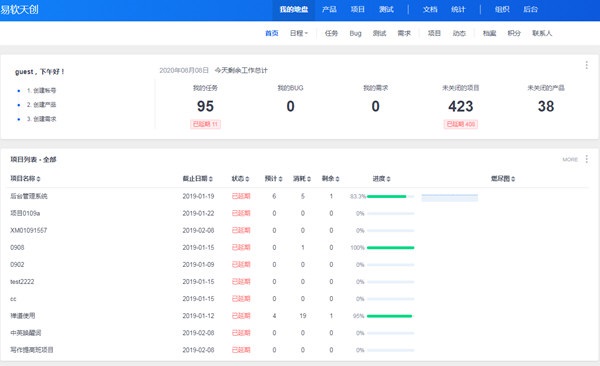Click unclosed projects count 423

461,106
